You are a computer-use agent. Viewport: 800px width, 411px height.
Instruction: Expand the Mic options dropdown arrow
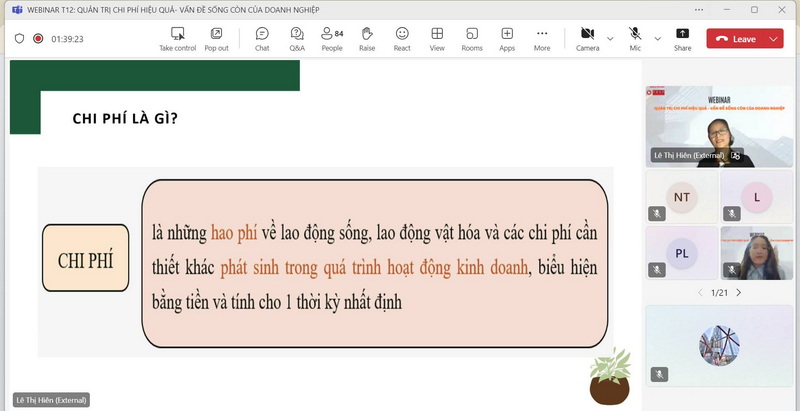[657, 39]
